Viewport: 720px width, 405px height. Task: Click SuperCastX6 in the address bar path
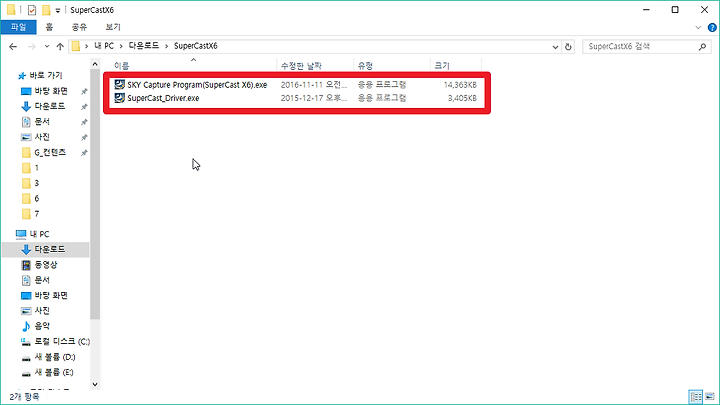196,46
